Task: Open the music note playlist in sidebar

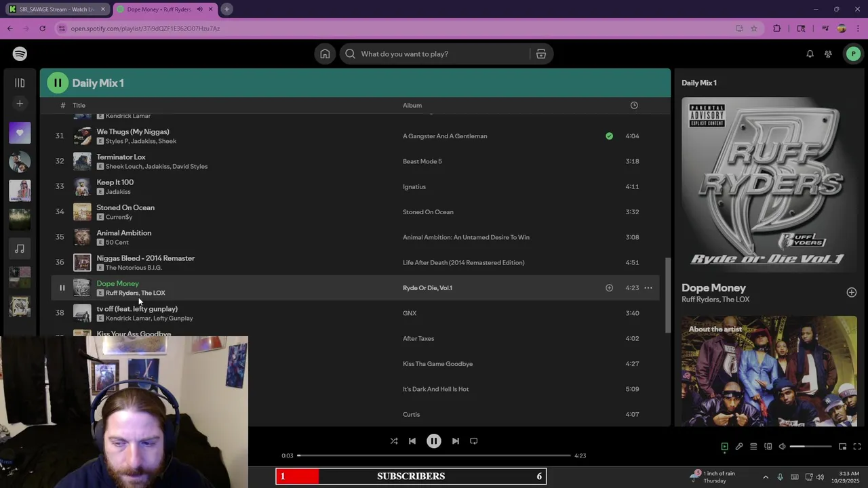Action: [20, 249]
